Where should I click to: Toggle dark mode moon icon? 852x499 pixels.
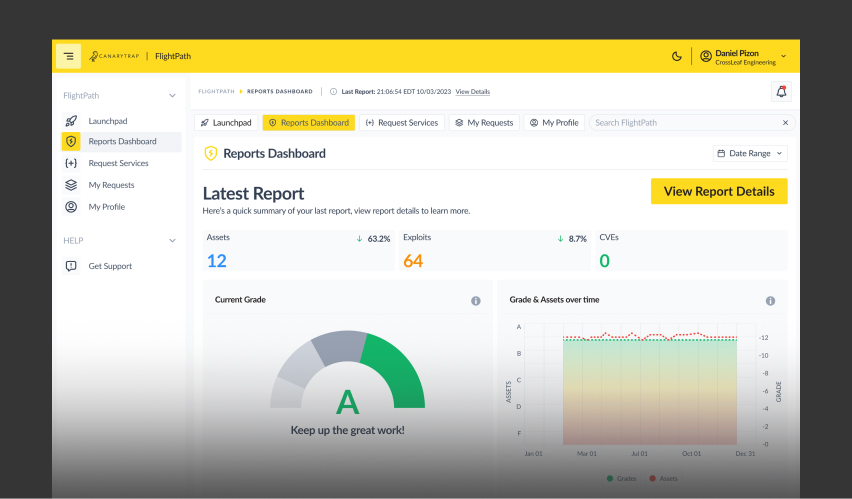point(677,56)
